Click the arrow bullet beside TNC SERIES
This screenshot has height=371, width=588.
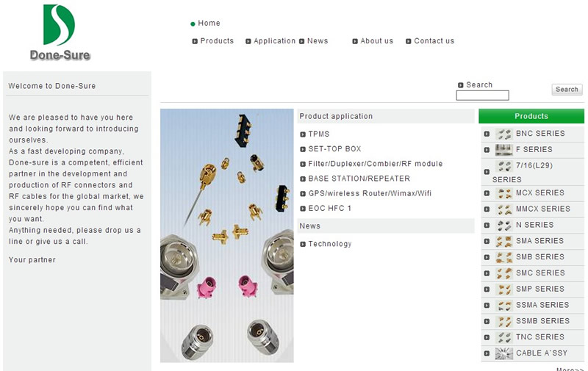pos(487,337)
